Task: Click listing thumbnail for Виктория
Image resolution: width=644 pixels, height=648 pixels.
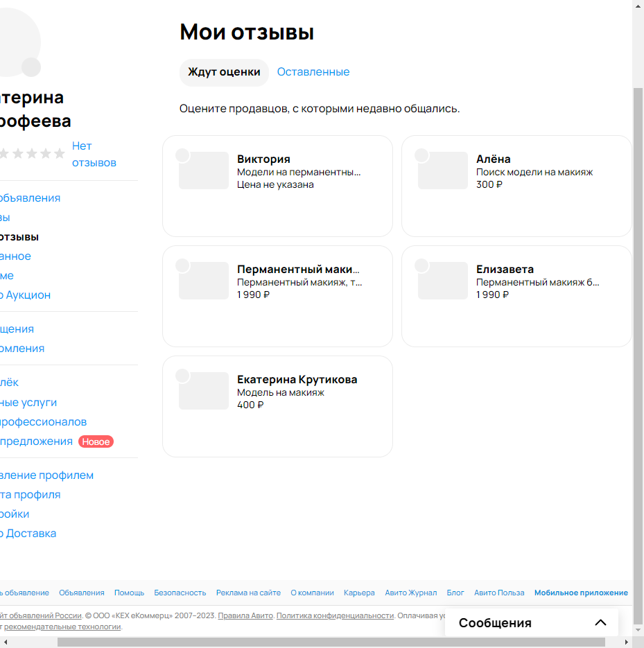Action: [x=204, y=170]
